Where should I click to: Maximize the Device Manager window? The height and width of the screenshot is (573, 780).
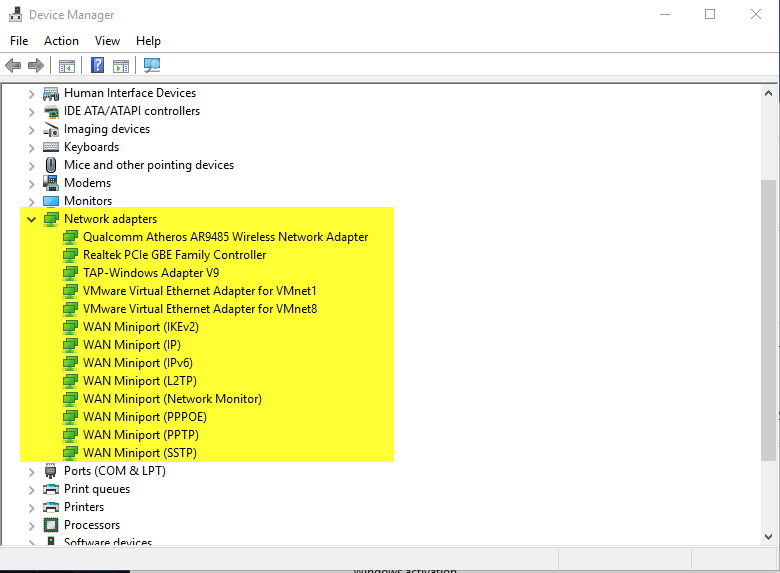point(710,14)
